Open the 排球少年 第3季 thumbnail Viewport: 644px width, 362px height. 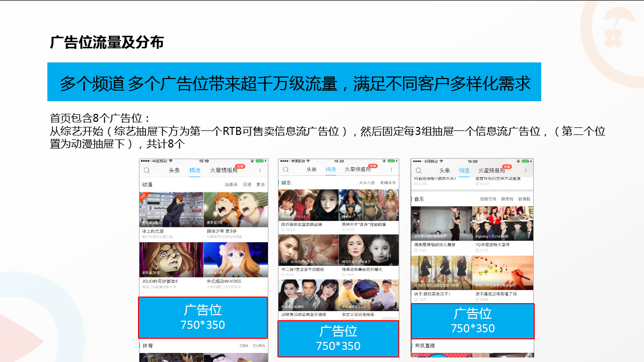236,209
